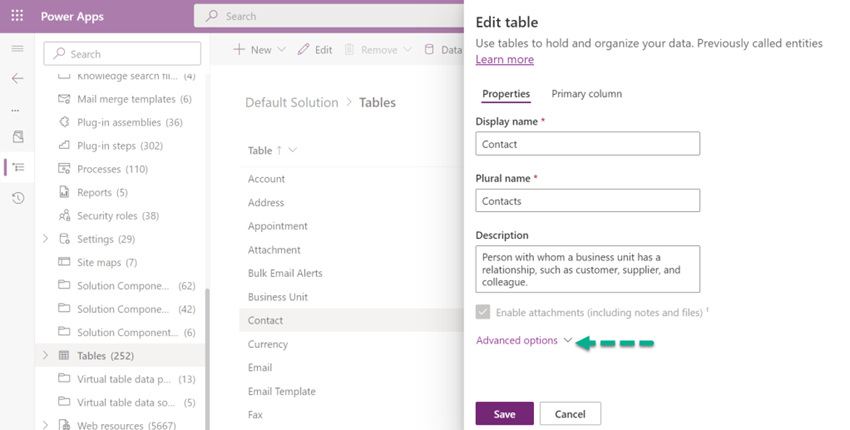Select the Attachment table row
The height and width of the screenshot is (430, 850).
pyautogui.click(x=351, y=249)
